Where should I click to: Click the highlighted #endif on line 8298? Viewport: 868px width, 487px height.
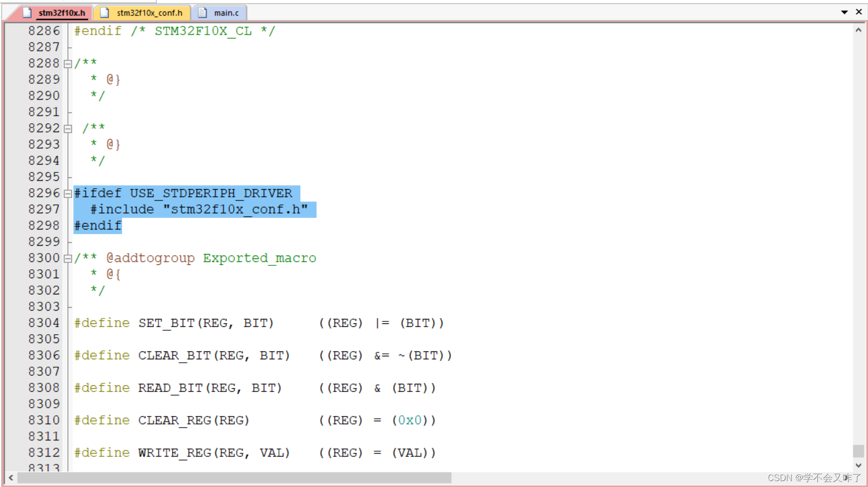click(x=98, y=226)
